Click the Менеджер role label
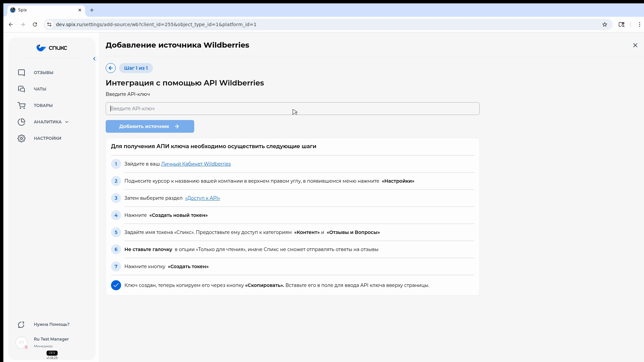Image resolution: width=644 pixels, height=362 pixels. [43, 346]
